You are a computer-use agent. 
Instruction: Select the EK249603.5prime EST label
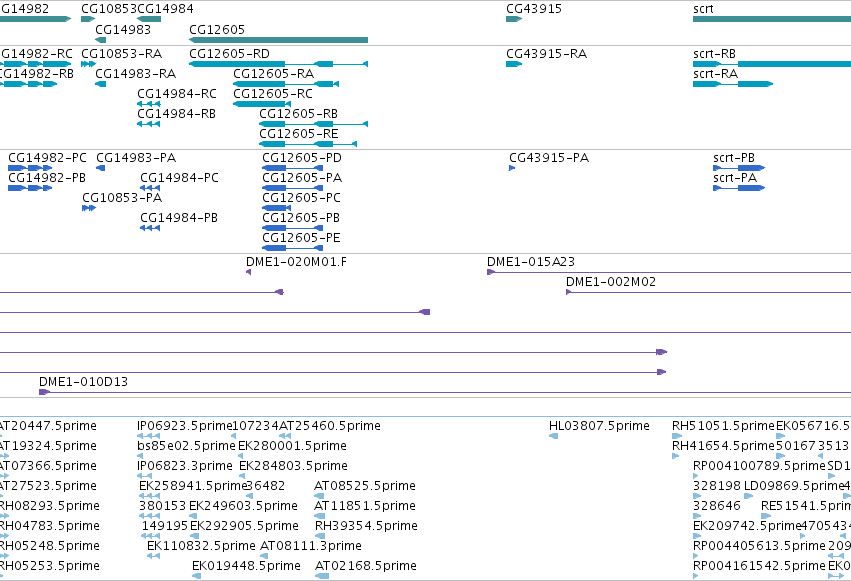coord(243,506)
